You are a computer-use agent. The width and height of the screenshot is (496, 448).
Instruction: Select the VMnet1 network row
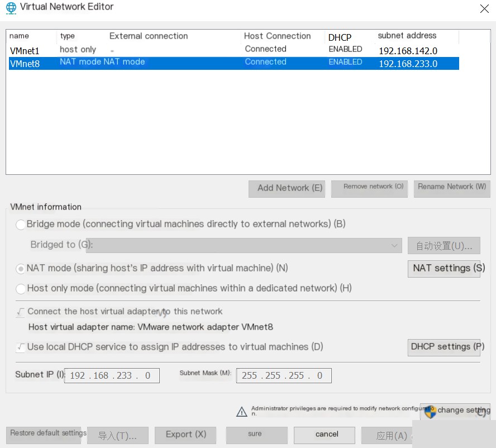pos(234,50)
